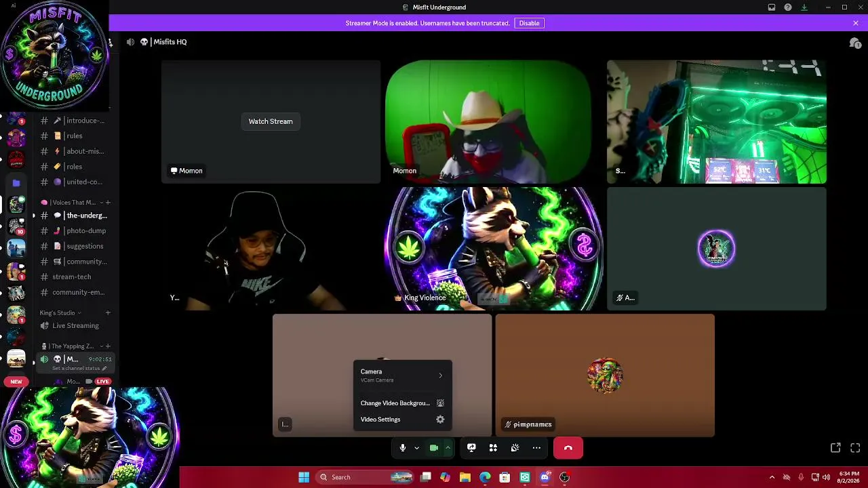
Task: Launch Microsoft Edge from the taskbar
Action: click(x=485, y=477)
